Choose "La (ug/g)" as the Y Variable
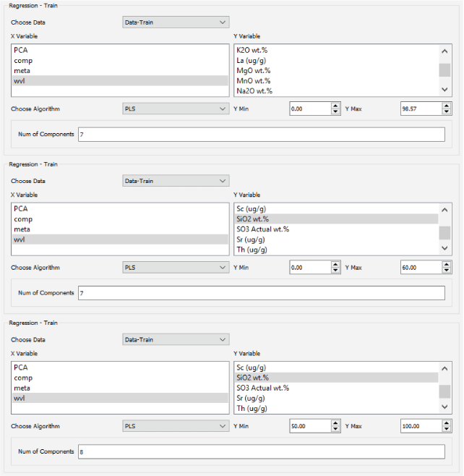Screen dimensions: 464x476 [253, 61]
